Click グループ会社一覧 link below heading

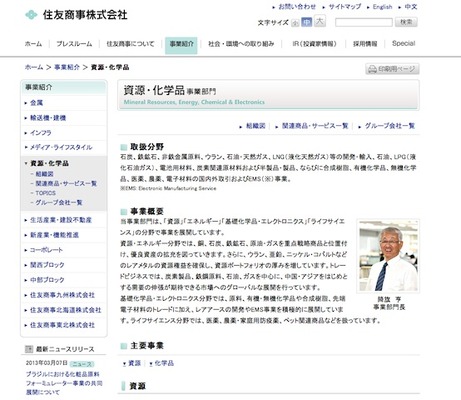pyautogui.click(x=390, y=126)
